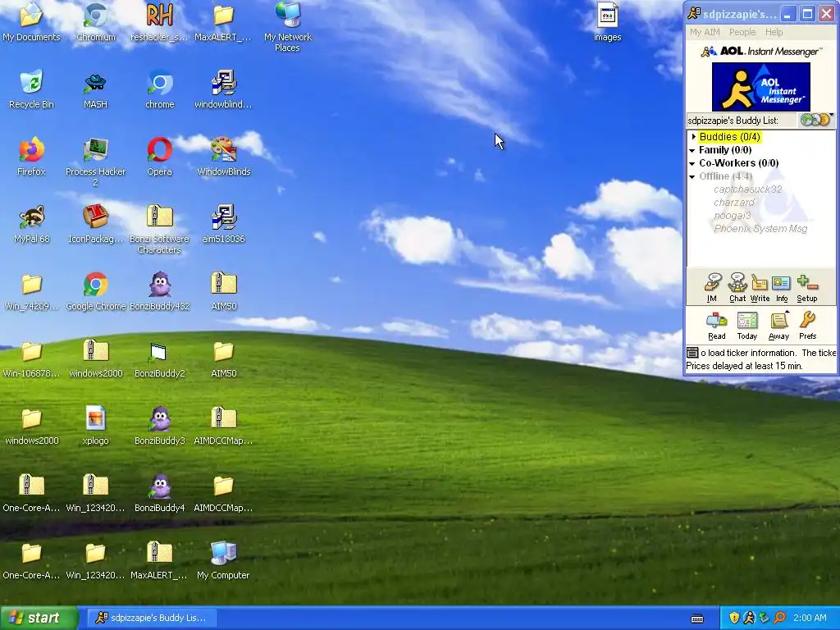Click the Write mail icon in AIM
The image size is (840, 630).
point(760,288)
